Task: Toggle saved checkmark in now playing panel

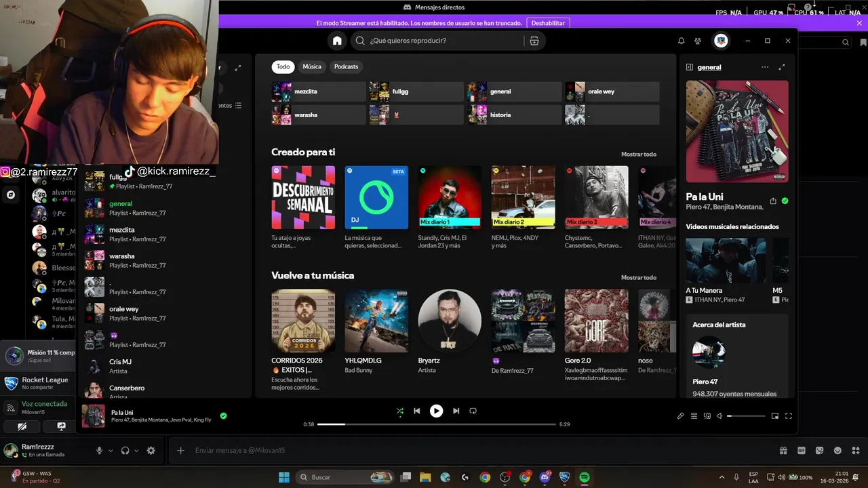Action: pyautogui.click(x=785, y=201)
